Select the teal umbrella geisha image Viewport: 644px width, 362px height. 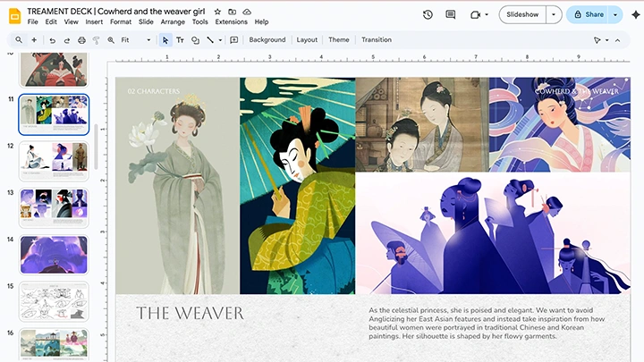(297, 186)
